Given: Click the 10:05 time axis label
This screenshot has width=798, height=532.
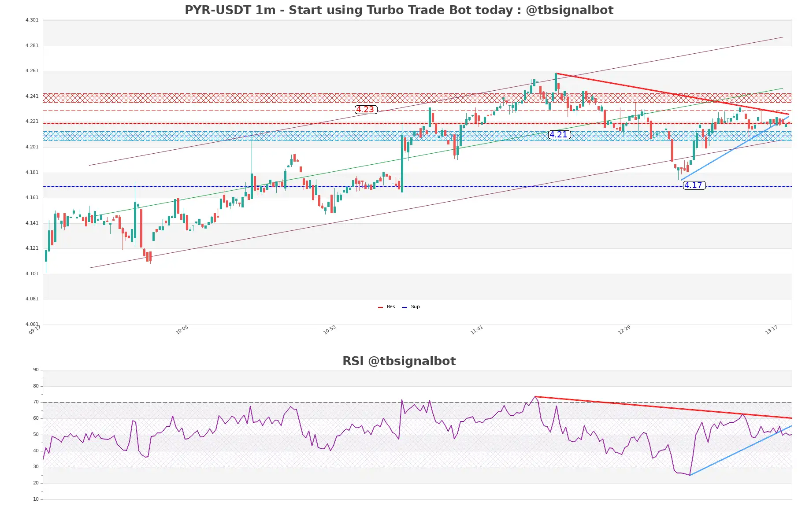Looking at the screenshot, I should pyautogui.click(x=182, y=330).
